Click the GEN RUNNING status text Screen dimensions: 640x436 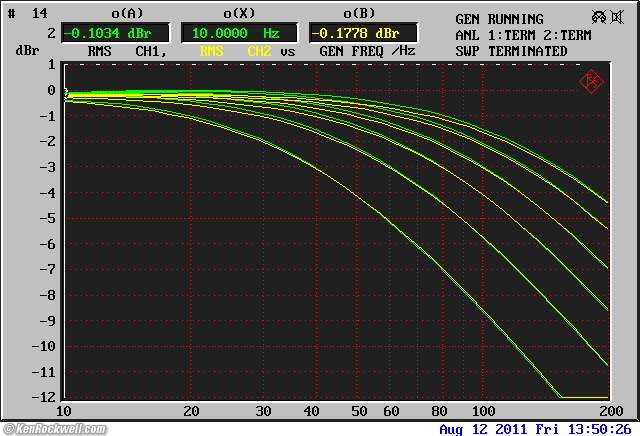click(499, 19)
